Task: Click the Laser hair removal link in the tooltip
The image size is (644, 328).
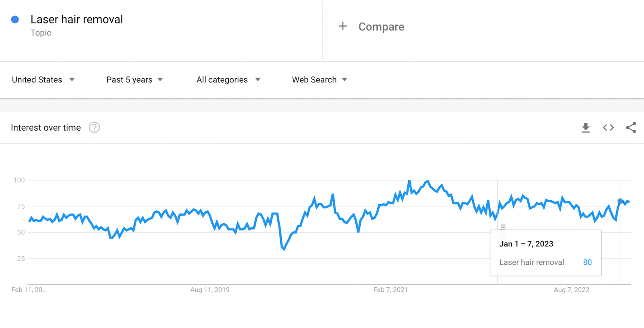Action: click(532, 262)
